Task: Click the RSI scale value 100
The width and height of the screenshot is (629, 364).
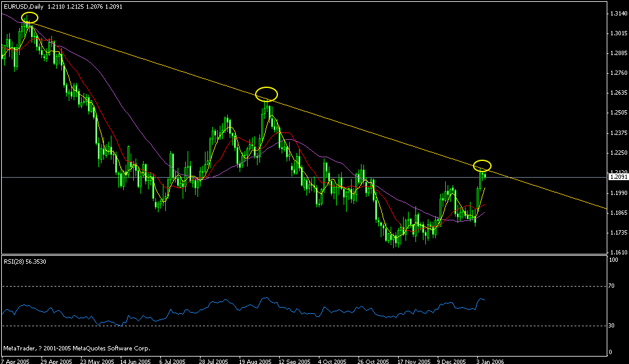Action: (614, 260)
